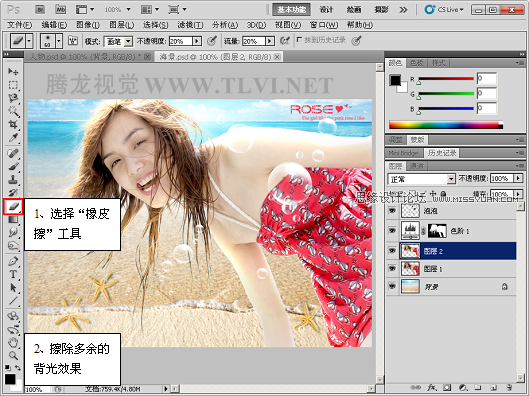Hide the 泡泡 layer
529x396 pixels.
click(392, 211)
